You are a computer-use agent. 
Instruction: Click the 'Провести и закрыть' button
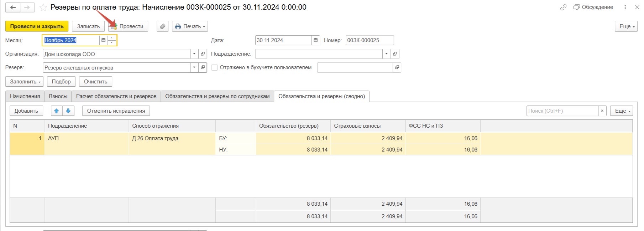(x=37, y=26)
